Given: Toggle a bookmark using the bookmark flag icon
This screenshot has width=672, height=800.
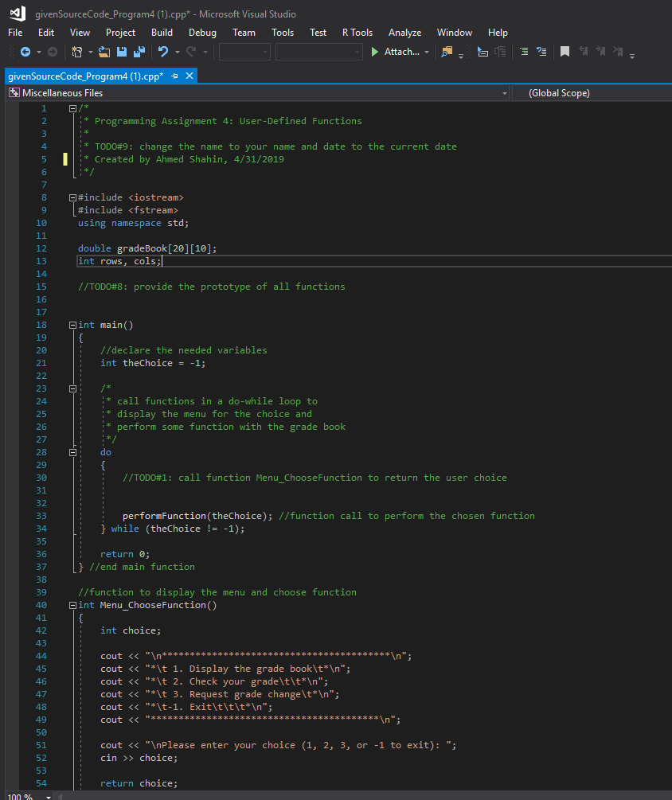Looking at the screenshot, I should click(564, 53).
